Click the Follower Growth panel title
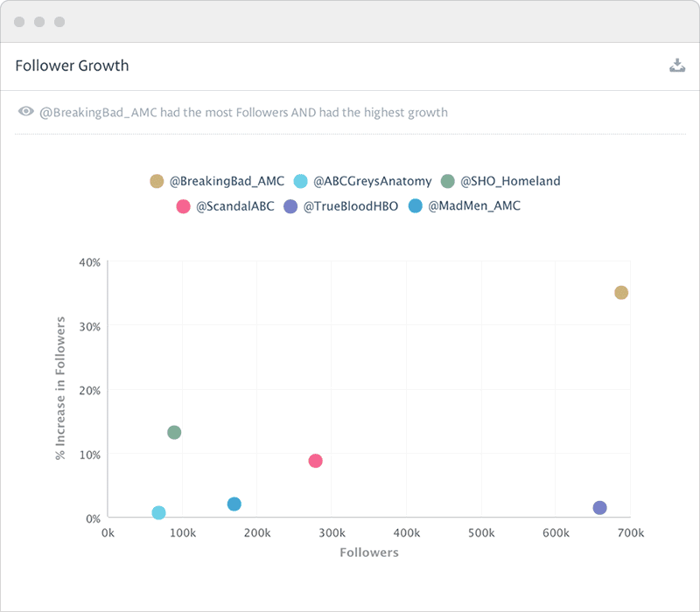 point(72,66)
